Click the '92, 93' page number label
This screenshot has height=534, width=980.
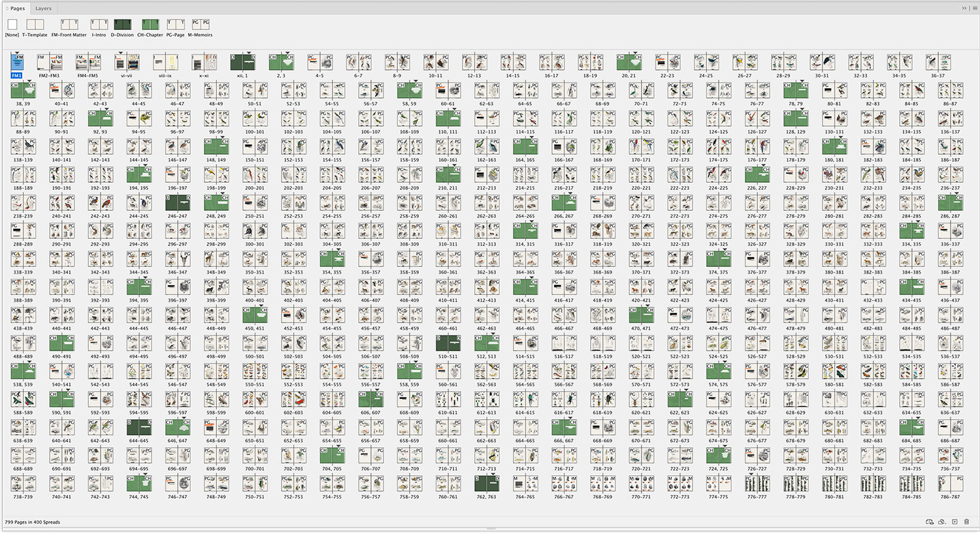pyautogui.click(x=100, y=132)
